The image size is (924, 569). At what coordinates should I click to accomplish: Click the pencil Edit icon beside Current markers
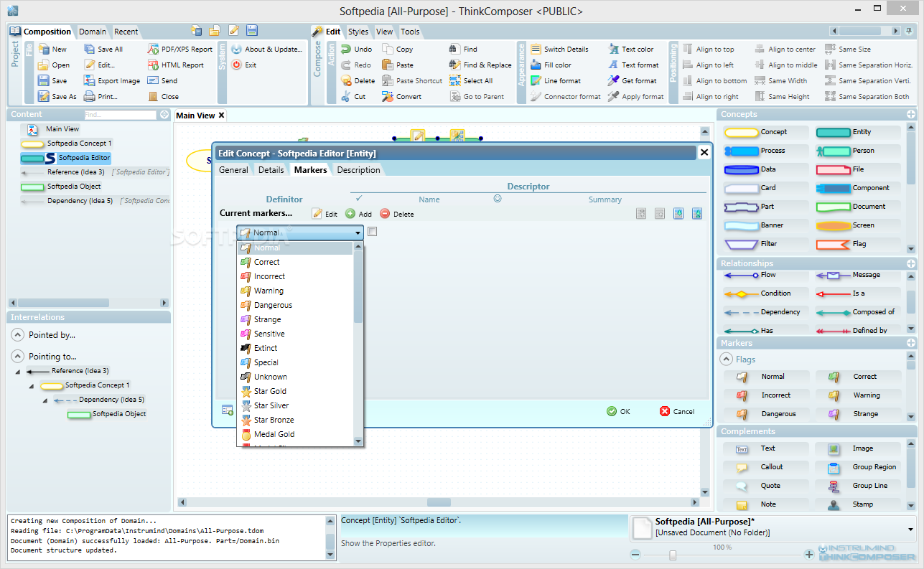(x=317, y=214)
